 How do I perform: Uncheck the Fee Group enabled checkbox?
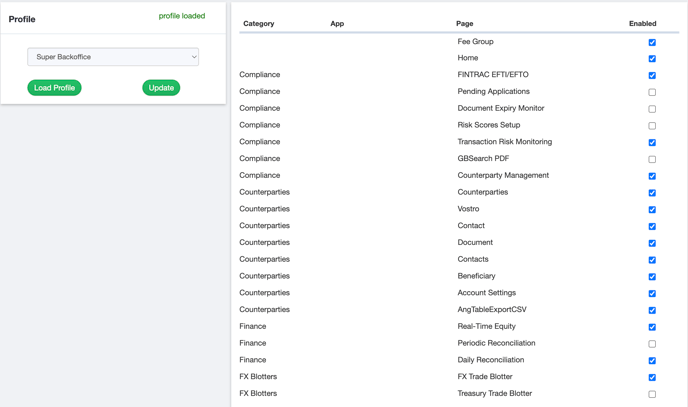point(652,42)
